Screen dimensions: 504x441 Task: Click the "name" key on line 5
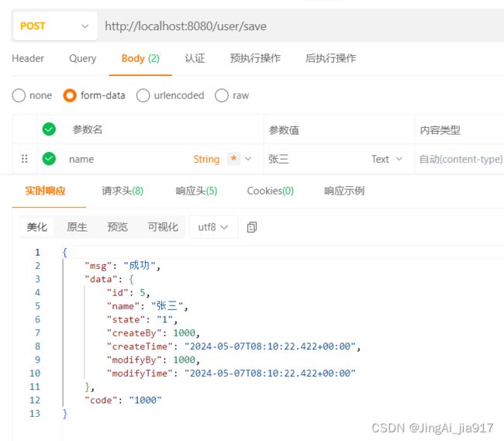coord(123,306)
